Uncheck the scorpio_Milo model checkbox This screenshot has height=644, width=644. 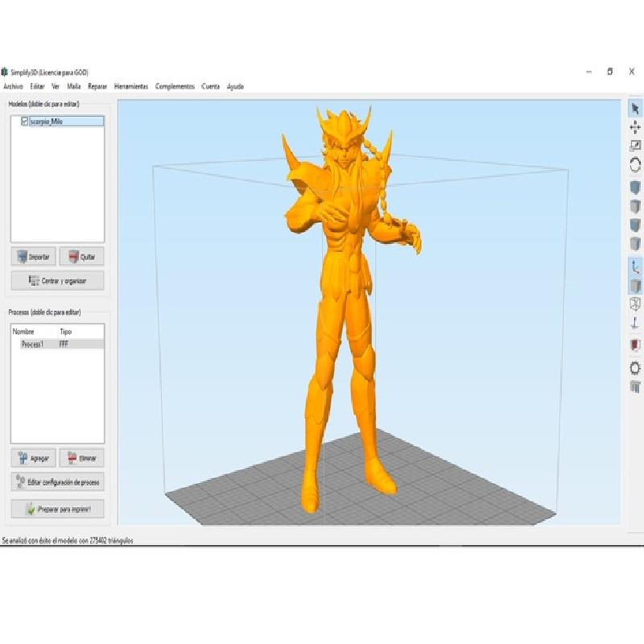[x=24, y=122]
